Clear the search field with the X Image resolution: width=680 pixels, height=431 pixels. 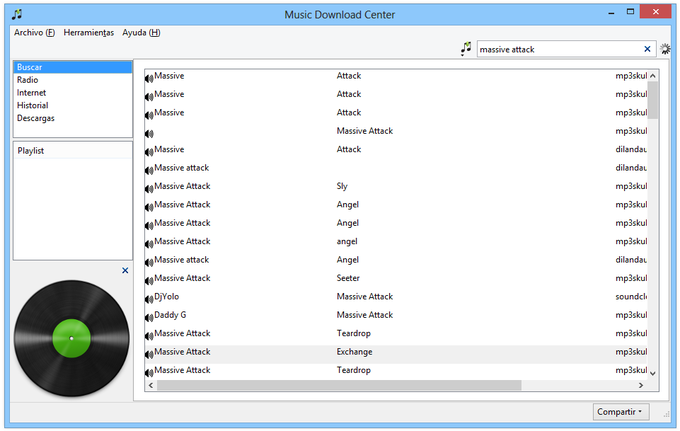click(x=647, y=49)
